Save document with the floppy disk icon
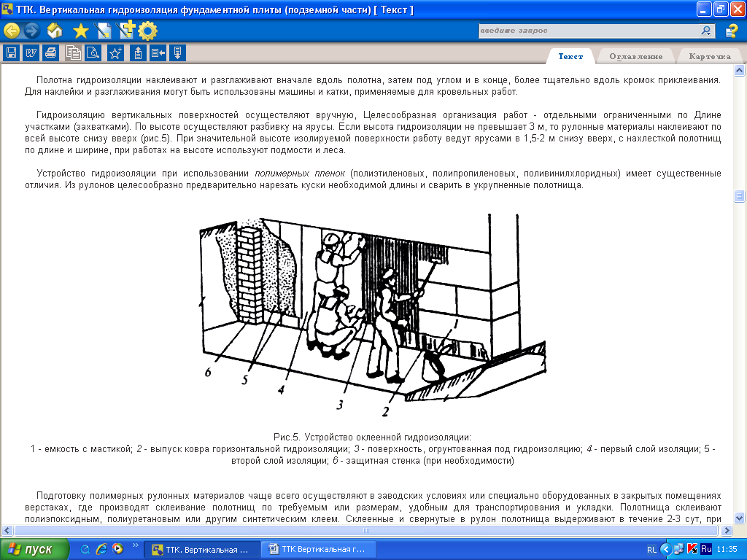747x560 pixels. point(12,52)
